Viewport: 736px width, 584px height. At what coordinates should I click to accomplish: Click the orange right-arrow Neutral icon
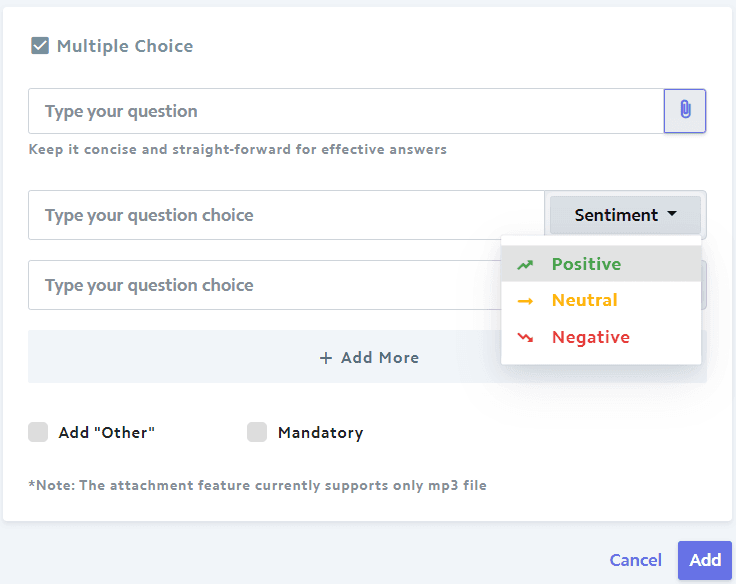(525, 301)
